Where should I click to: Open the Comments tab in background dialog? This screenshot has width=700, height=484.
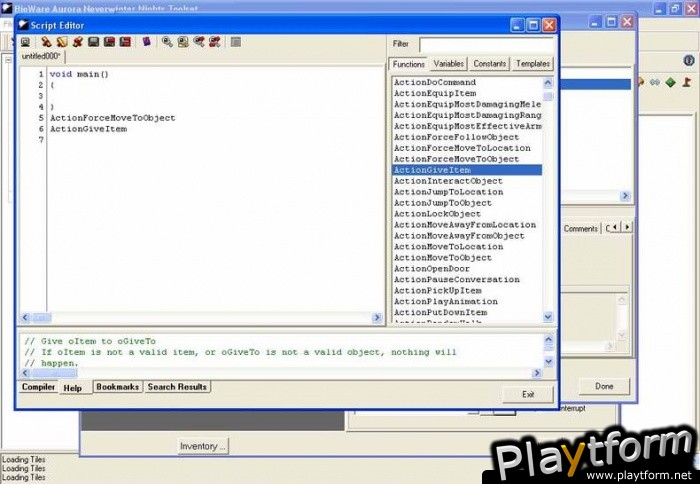pos(580,228)
